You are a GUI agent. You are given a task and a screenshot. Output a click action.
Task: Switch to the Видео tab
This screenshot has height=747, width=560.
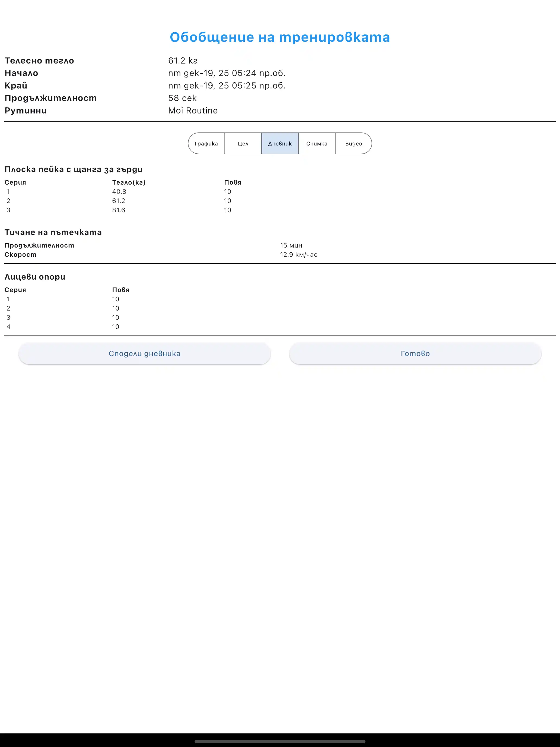click(354, 144)
